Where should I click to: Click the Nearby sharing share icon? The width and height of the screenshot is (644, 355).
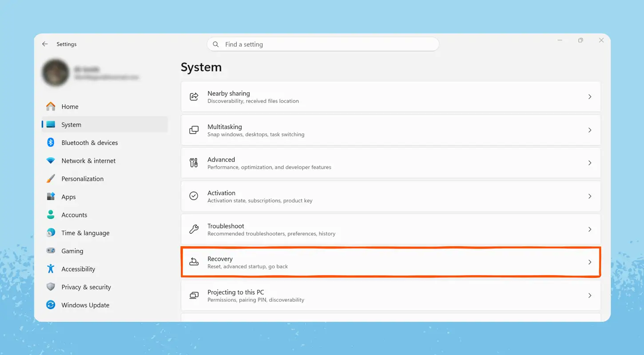coord(194,97)
